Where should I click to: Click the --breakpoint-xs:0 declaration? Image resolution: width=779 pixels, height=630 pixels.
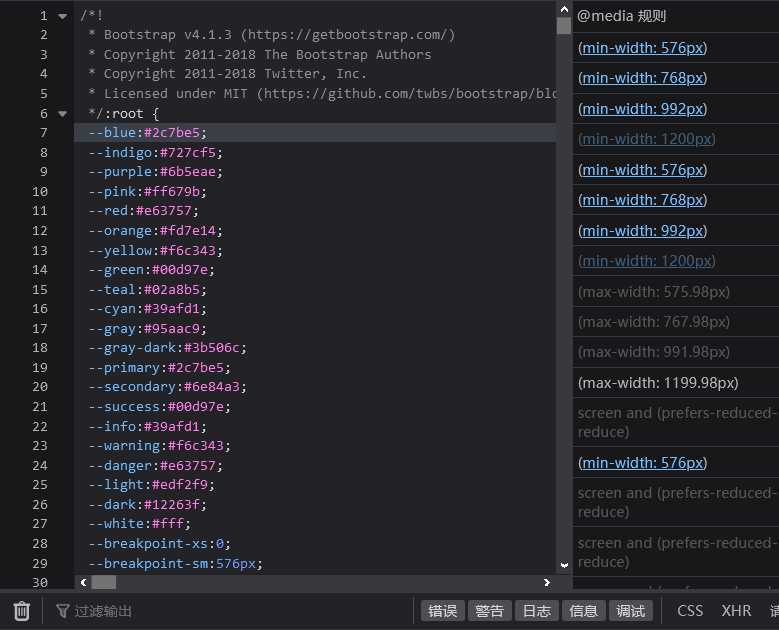click(159, 544)
